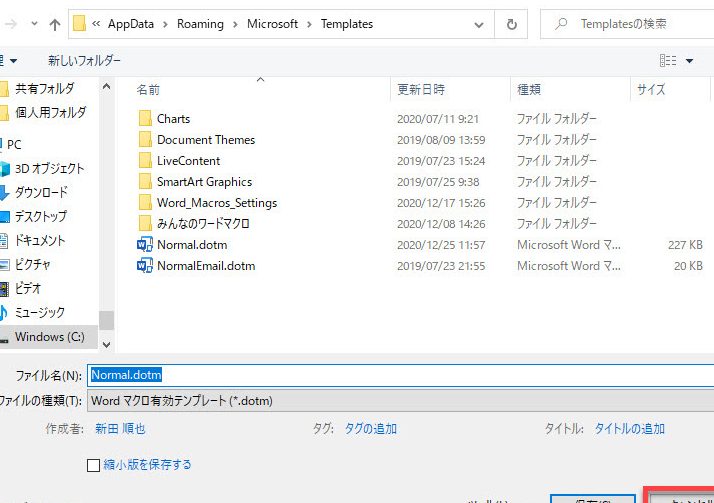Viewport: 714px width, 503px height.
Task: Click navigation pane scroll up arrow
Action: (x=106, y=86)
